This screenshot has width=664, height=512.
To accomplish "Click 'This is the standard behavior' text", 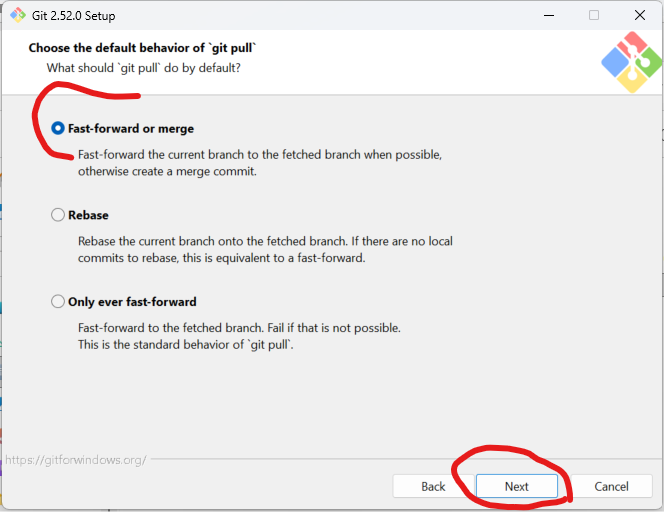I will point(185,345).
